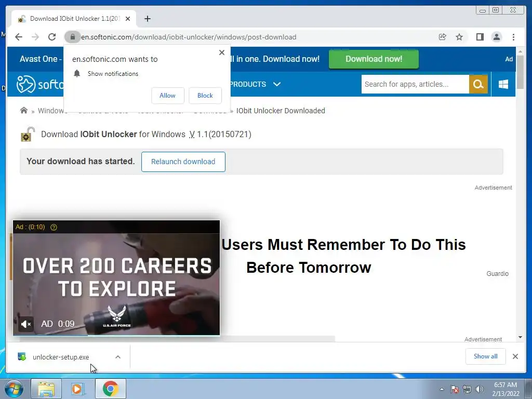532x399 pixels.
Task: Open Chrome side panel icon
Action: 480,37
